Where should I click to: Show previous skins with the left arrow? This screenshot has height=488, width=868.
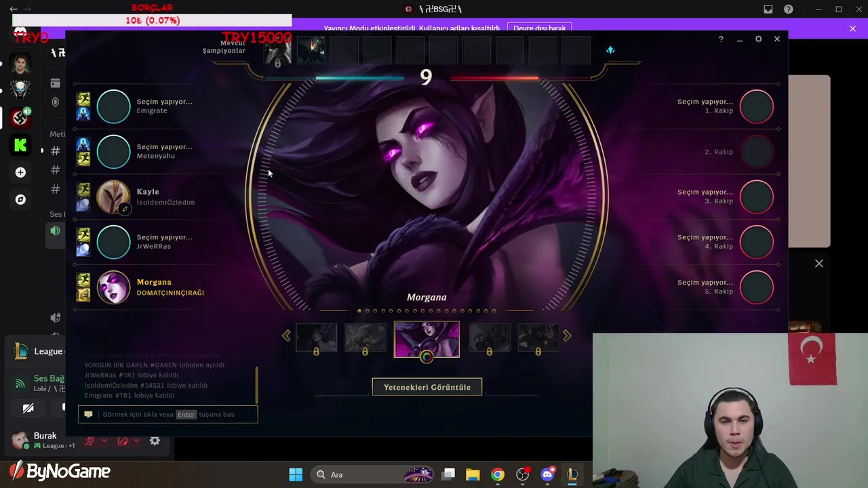(x=286, y=335)
